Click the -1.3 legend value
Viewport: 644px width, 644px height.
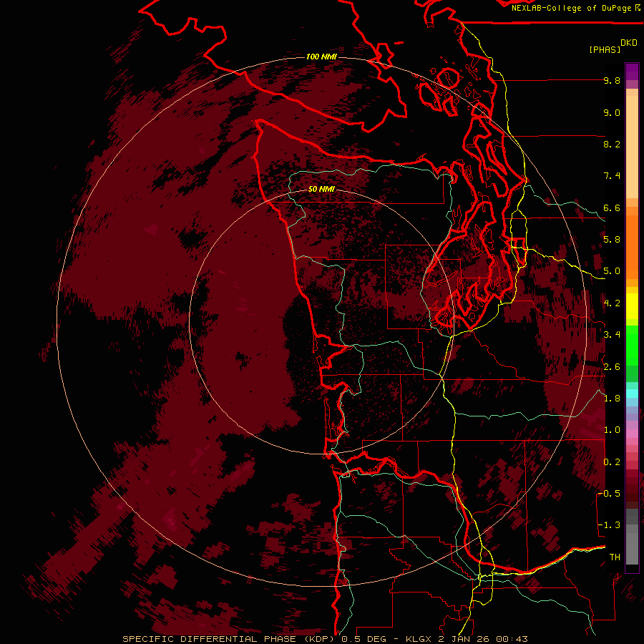609,525
